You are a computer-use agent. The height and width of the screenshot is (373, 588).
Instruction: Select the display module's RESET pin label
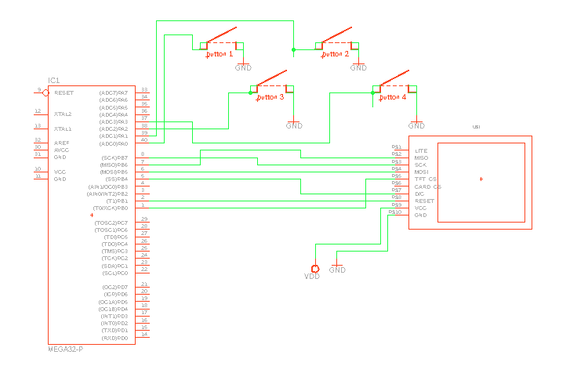(424, 201)
